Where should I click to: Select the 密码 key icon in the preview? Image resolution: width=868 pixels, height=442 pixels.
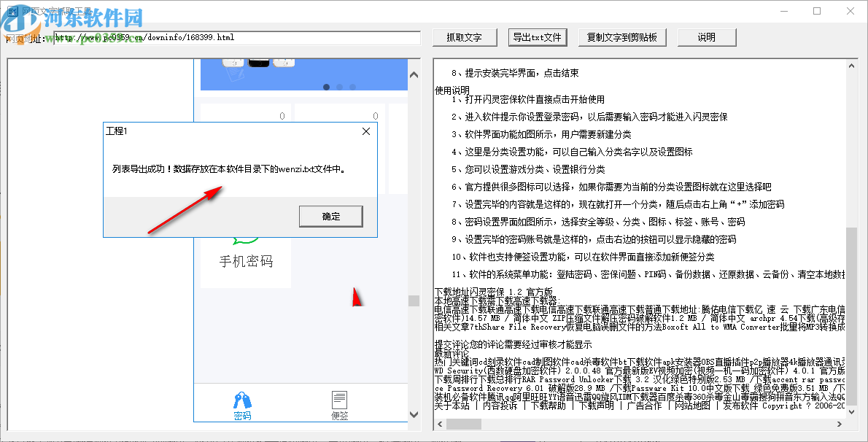coord(242,400)
